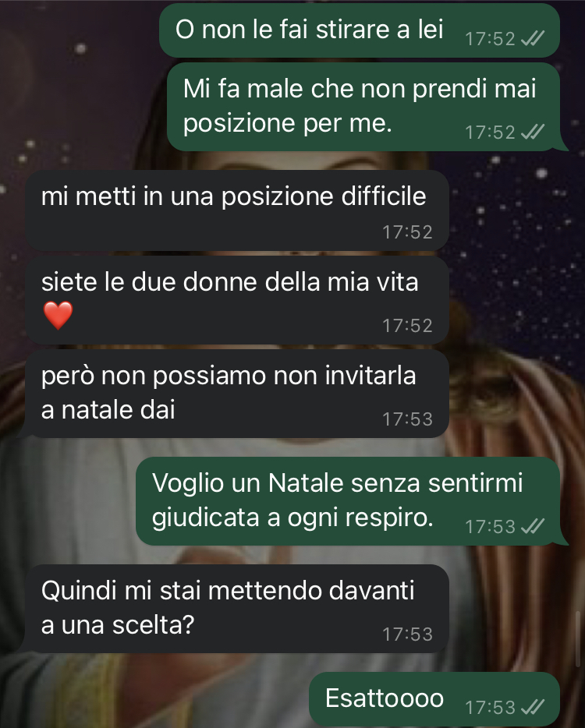The width and height of the screenshot is (585, 728).
Task: Select 'Mi fa male che non prendi' message
Action: pos(363,107)
